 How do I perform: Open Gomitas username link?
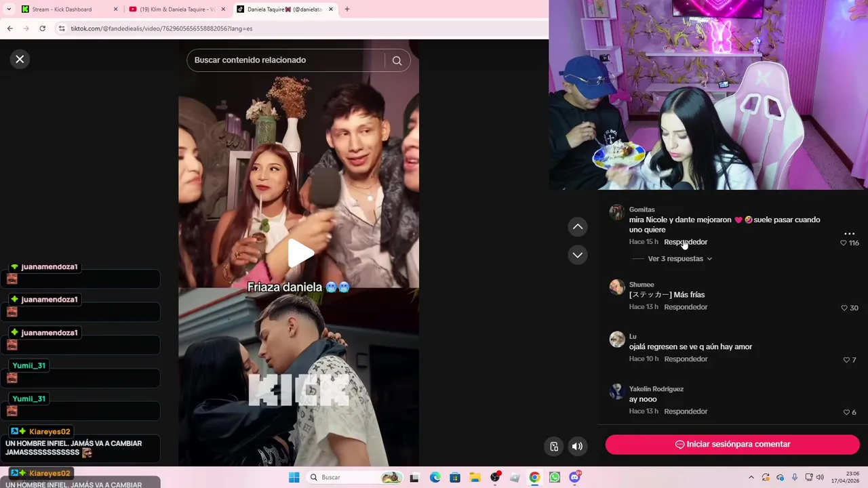(642, 209)
